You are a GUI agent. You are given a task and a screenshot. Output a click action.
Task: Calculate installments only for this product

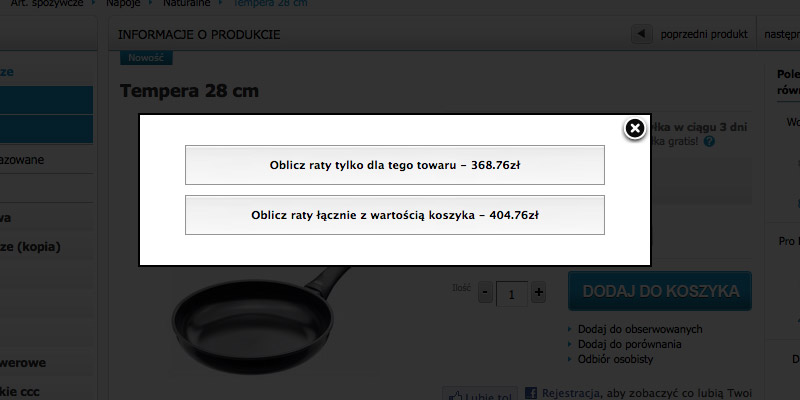pos(394,165)
